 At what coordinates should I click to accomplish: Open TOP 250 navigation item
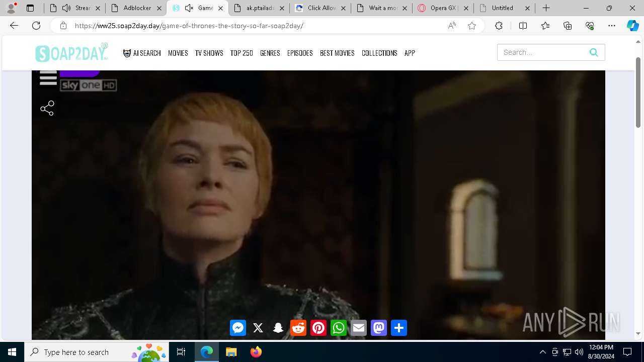coord(242,53)
